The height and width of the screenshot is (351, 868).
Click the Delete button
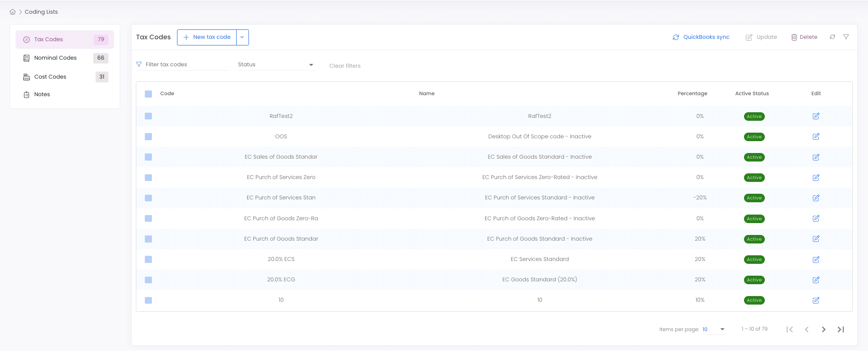click(x=804, y=37)
